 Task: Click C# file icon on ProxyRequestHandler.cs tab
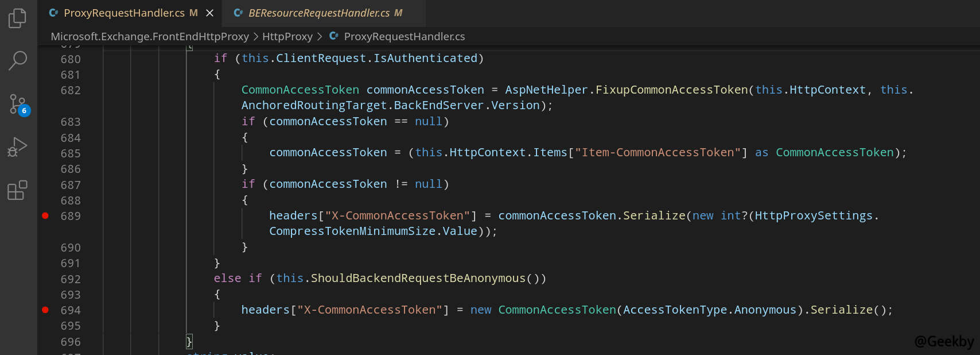pos(53,13)
